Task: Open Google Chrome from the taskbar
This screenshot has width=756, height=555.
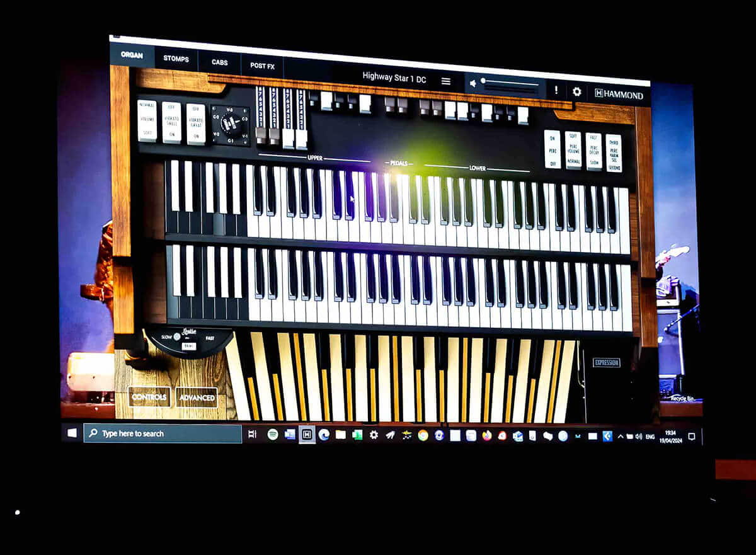Action: pos(423,435)
